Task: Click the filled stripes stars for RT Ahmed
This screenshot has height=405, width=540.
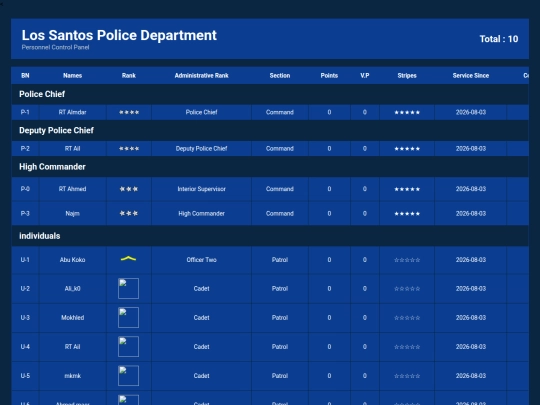Action: [407, 189]
